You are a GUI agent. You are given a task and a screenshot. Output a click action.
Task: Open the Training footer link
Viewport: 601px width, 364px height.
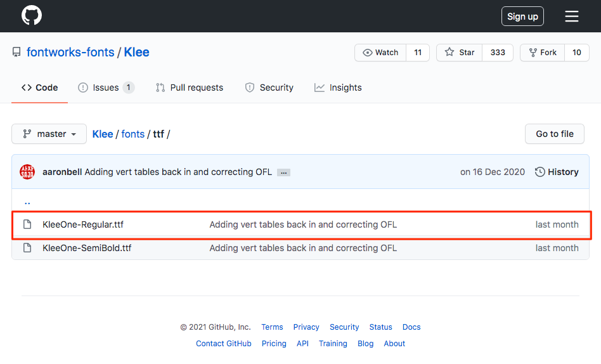pyautogui.click(x=333, y=344)
